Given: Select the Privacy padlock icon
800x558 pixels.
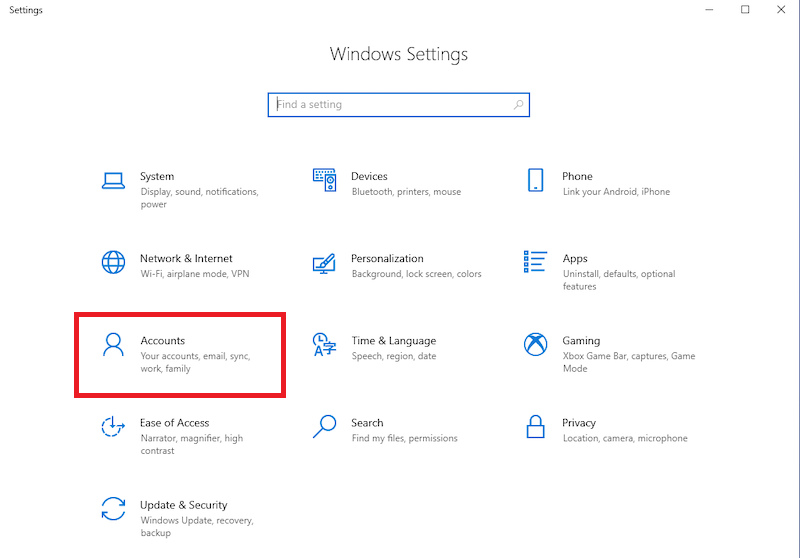Looking at the screenshot, I should tap(535, 427).
